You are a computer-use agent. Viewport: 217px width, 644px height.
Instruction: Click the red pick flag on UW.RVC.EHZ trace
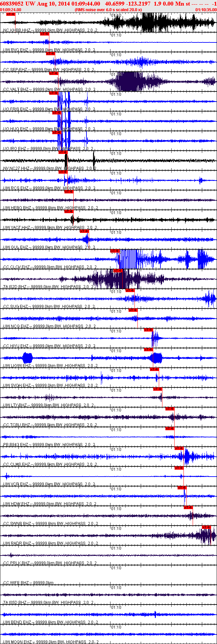[x=44, y=34]
